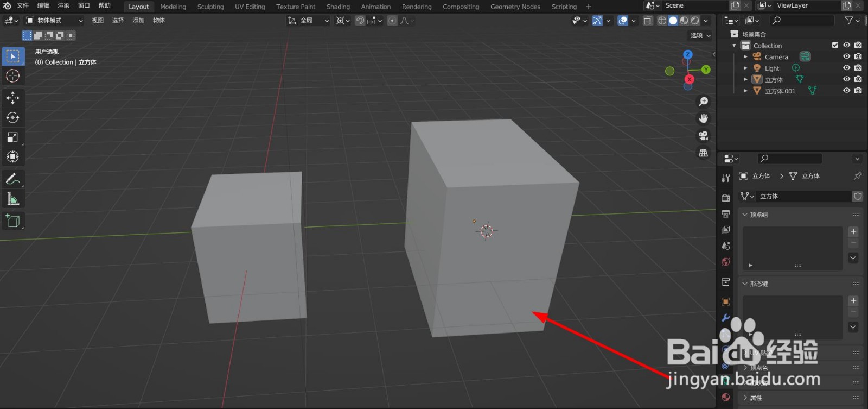Open the 添加 viewport menu
Image resolution: width=868 pixels, height=409 pixels.
click(x=138, y=21)
